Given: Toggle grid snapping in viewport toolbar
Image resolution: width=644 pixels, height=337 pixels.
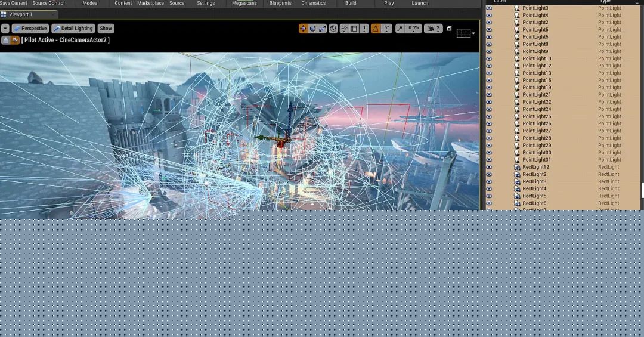Looking at the screenshot, I should [354, 29].
